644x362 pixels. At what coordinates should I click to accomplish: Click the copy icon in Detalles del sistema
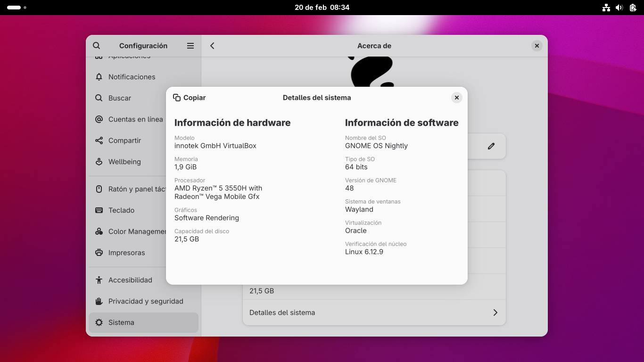click(x=177, y=98)
